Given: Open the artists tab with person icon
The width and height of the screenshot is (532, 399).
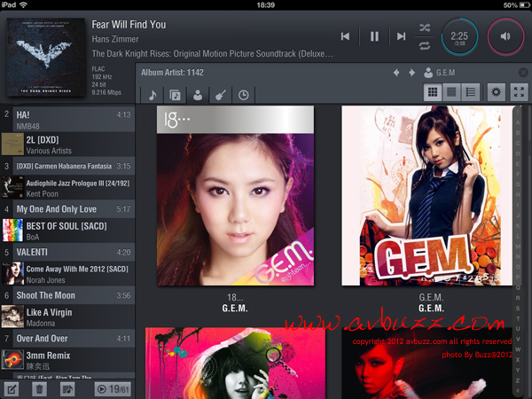Looking at the screenshot, I should coord(198,94).
